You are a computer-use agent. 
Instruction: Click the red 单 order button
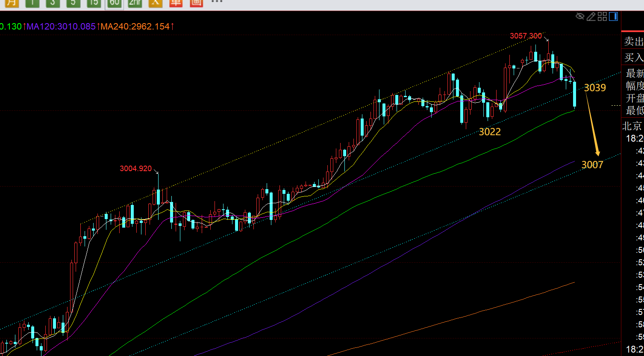[176, 3]
